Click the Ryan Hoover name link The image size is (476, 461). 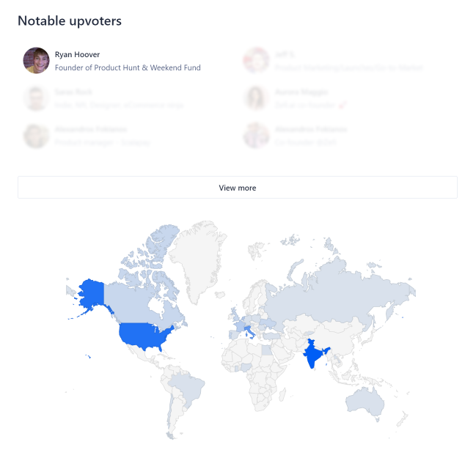[77, 54]
